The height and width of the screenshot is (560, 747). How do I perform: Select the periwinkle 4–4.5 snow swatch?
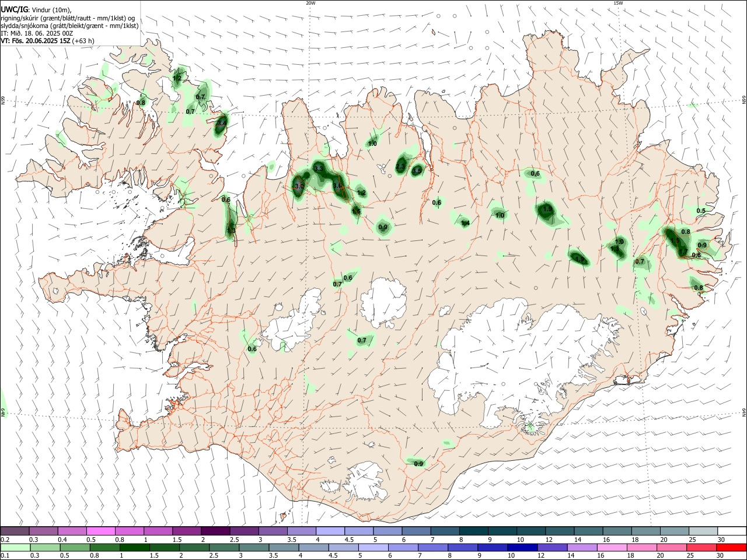point(330,531)
